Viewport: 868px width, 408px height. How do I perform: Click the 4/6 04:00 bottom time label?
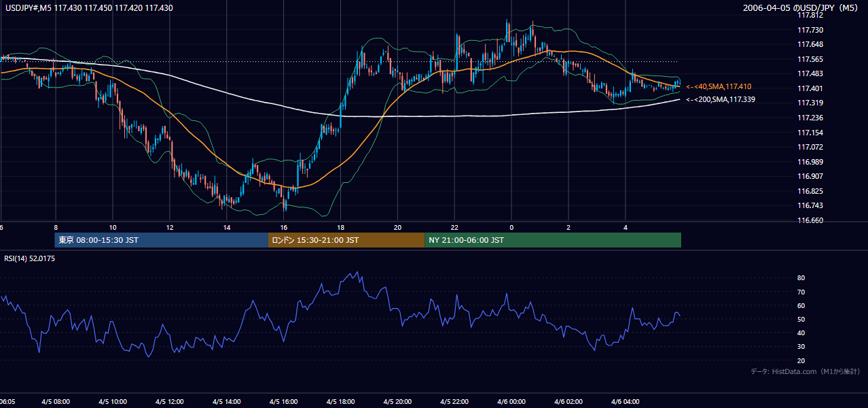tap(626, 402)
